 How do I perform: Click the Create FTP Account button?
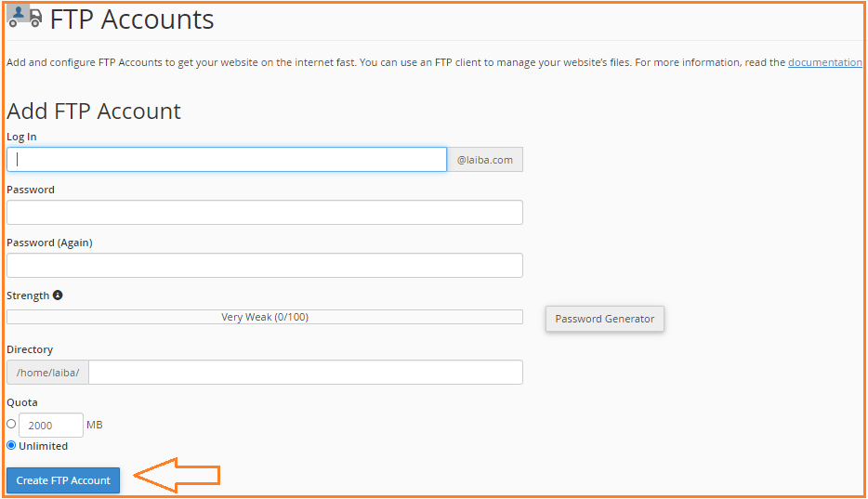[63, 480]
